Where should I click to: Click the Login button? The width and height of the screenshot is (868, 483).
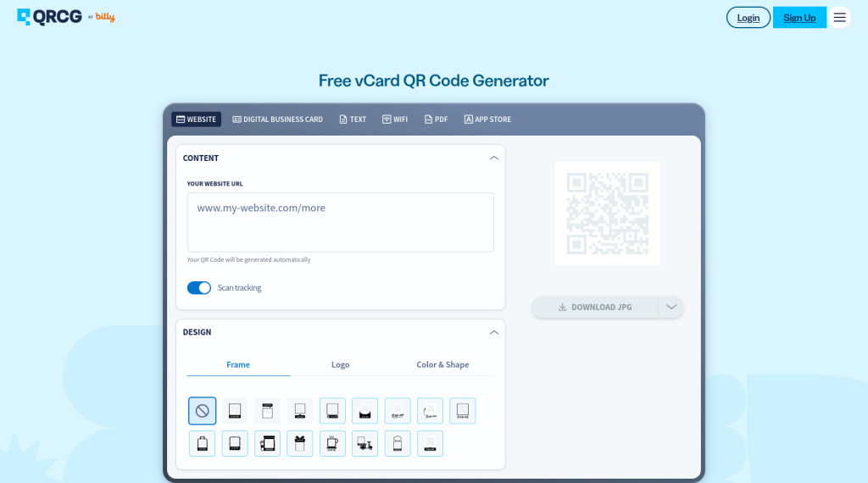(748, 18)
